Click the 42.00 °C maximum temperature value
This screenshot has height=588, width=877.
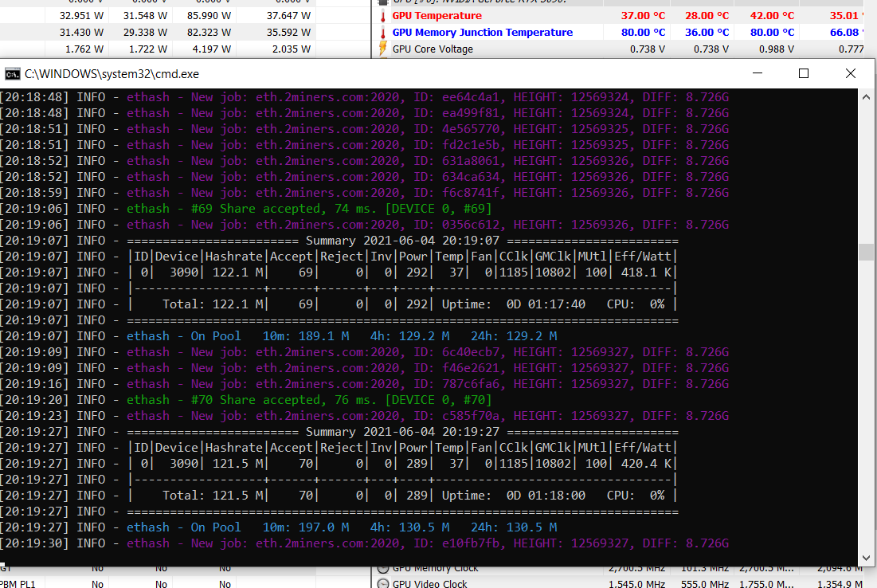(772, 16)
